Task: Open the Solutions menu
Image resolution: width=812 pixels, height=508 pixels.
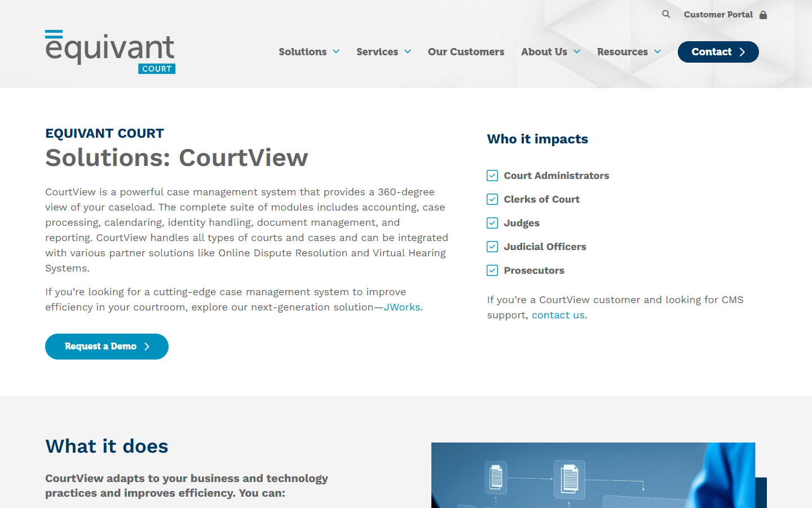Action: pyautogui.click(x=303, y=51)
